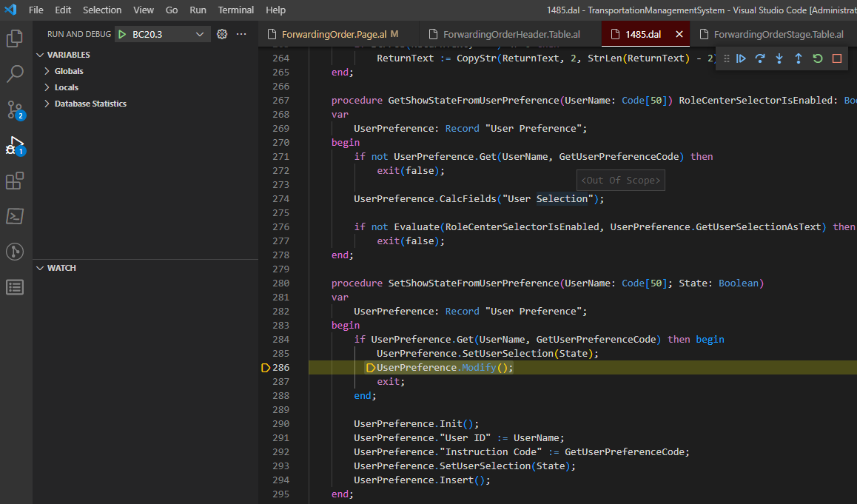Image resolution: width=857 pixels, height=504 pixels.
Task: Open the Run and Debug view icon
Action: (15, 145)
